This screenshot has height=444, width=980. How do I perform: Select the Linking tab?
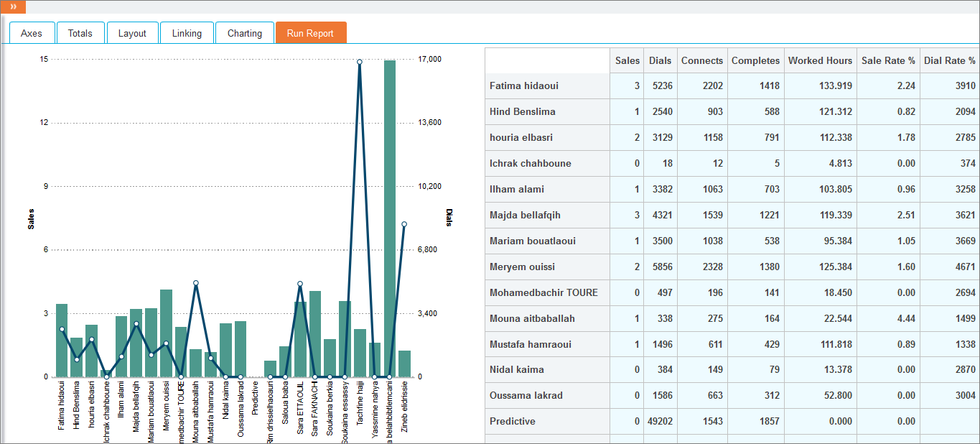point(187,33)
